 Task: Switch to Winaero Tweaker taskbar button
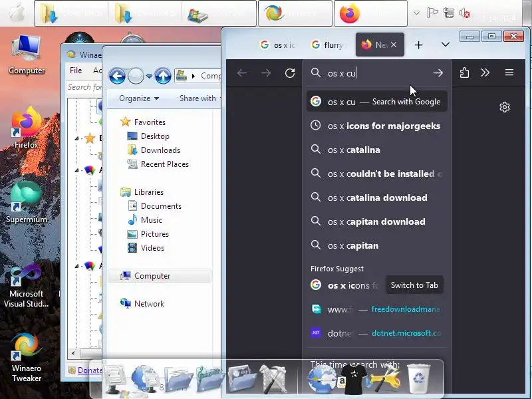[x=295, y=13]
